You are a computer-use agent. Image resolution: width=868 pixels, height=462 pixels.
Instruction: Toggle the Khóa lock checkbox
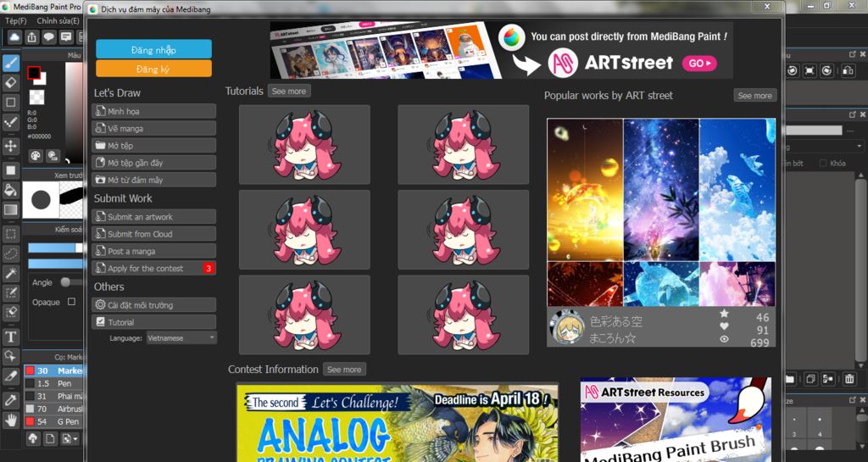pos(822,164)
